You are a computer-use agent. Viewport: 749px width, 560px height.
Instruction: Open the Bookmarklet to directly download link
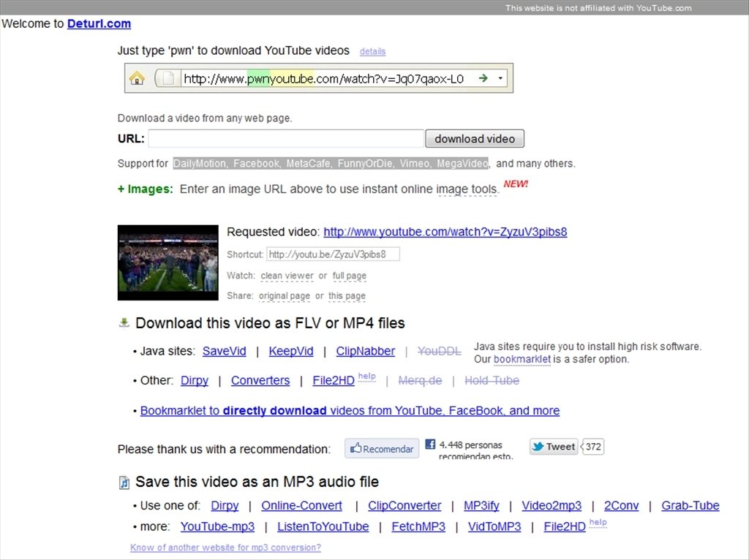pos(350,411)
